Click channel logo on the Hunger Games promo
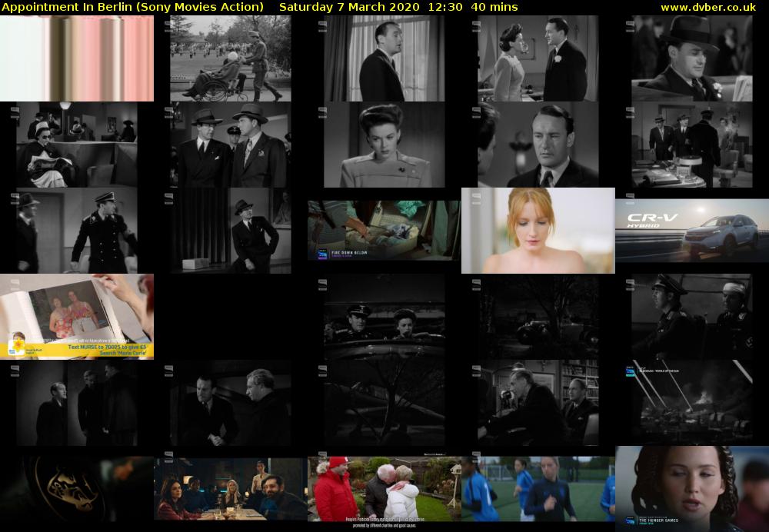The width and height of the screenshot is (769, 532). (x=631, y=521)
